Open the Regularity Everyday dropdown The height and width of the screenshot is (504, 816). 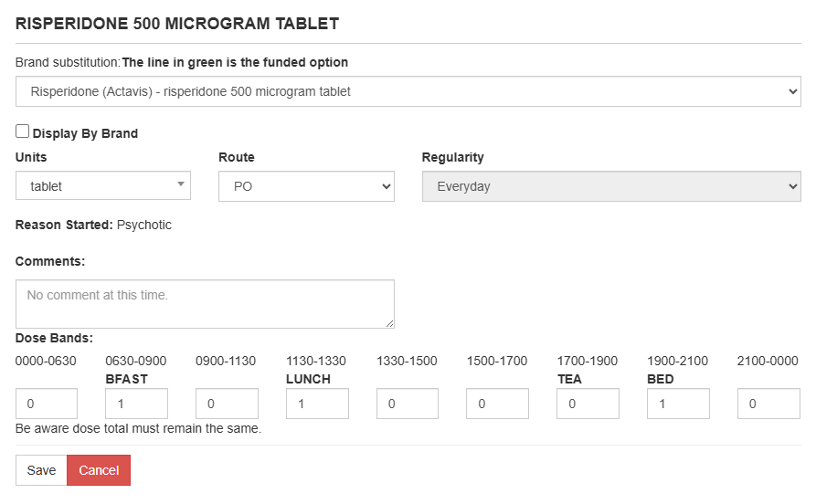click(x=611, y=186)
